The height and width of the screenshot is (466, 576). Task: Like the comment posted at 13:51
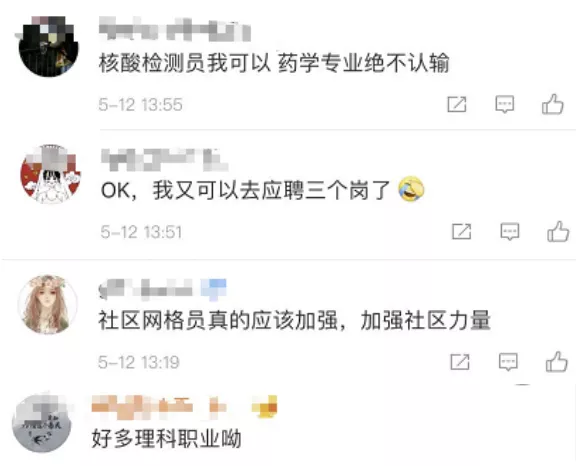(x=558, y=232)
